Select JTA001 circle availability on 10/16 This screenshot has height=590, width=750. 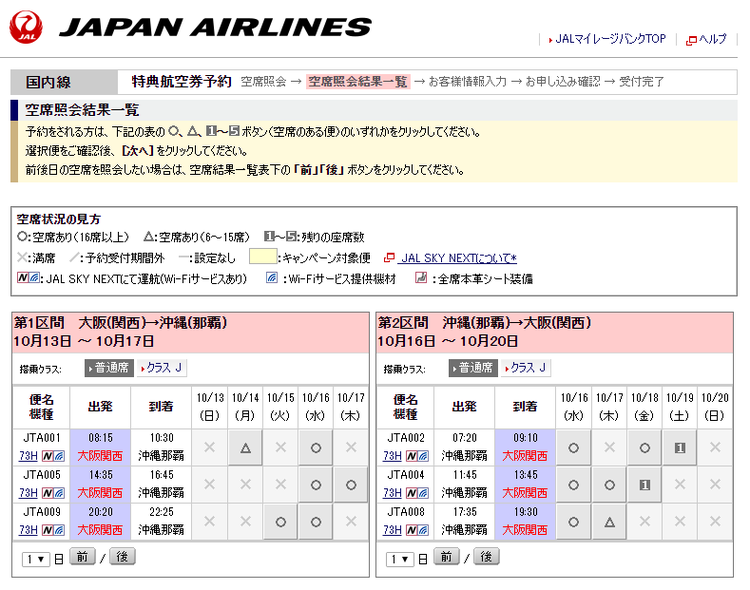[x=316, y=448]
